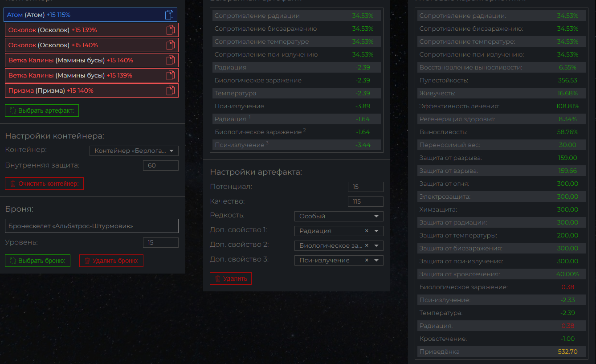This screenshot has width=596, height=364.
Task: Expand the Доп. свойство 1 dropdown arrow
Action: point(376,231)
